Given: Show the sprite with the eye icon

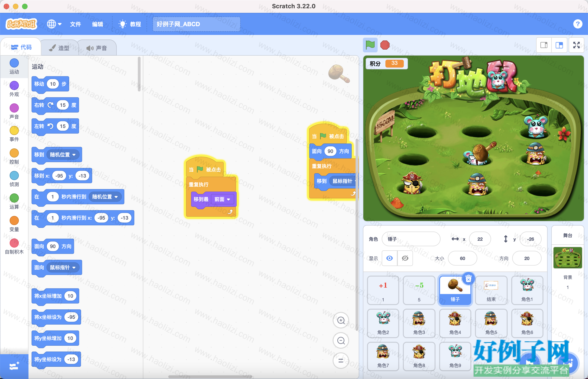Looking at the screenshot, I should click(x=389, y=258).
